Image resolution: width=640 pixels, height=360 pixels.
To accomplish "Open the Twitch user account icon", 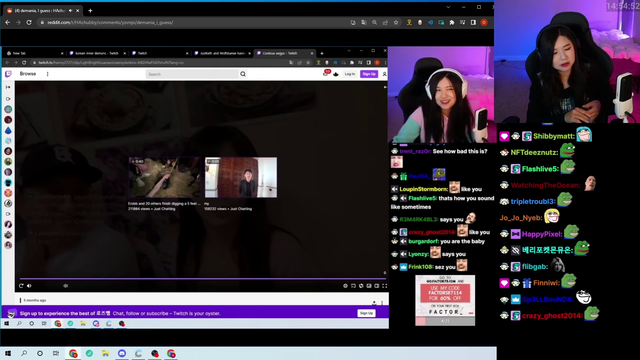I will tap(384, 74).
